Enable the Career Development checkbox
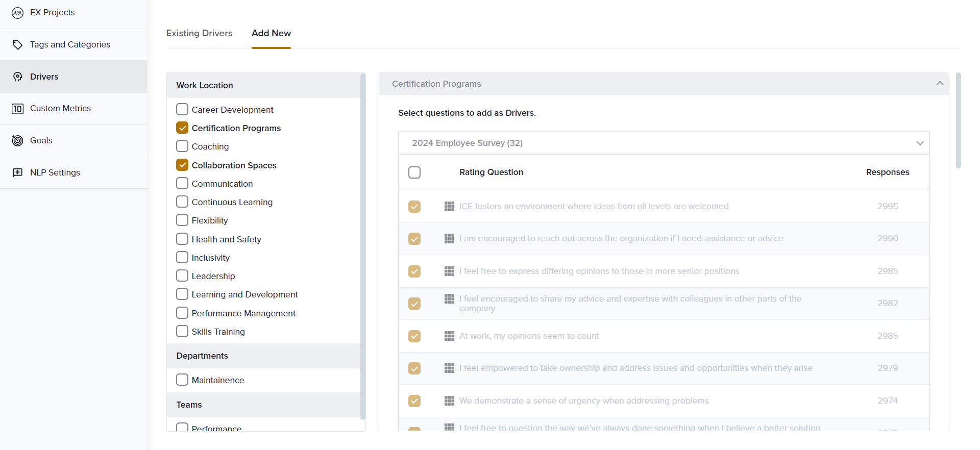 (182, 110)
